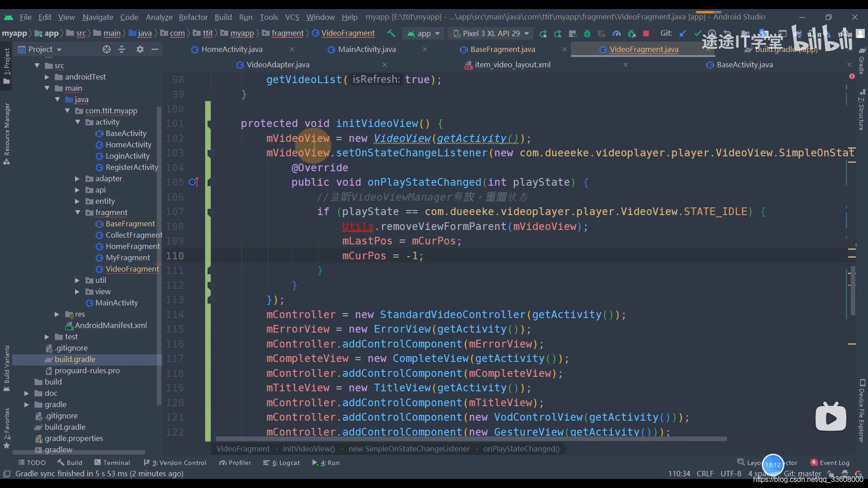Switch to VideoAdapter.java tab
The width and height of the screenshot is (868, 488).
[x=278, y=65]
